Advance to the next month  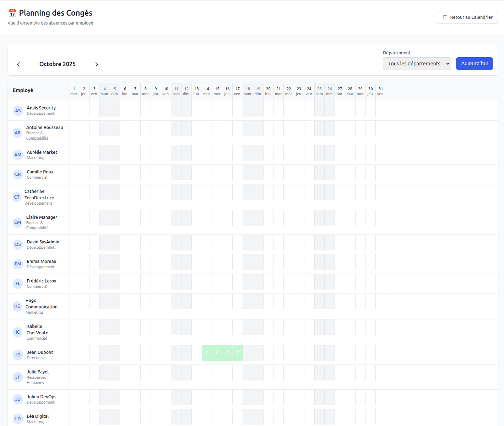[x=97, y=64]
